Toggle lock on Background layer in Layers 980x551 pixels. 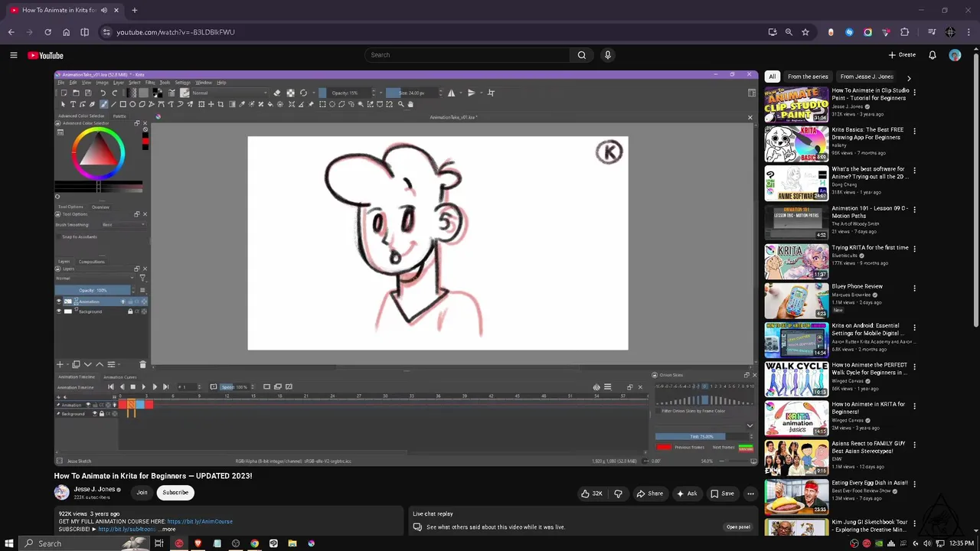[130, 311]
